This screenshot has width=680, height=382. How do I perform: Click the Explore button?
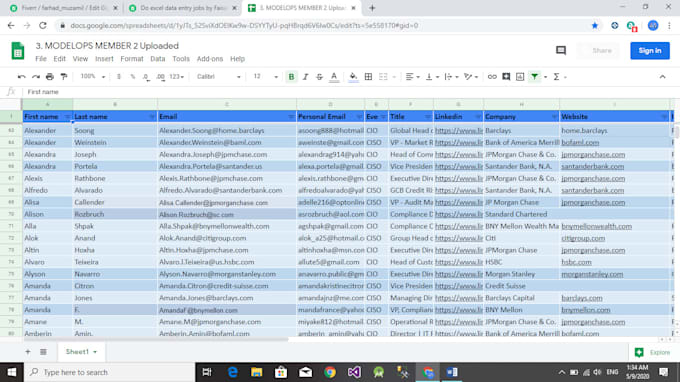click(652, 353)
